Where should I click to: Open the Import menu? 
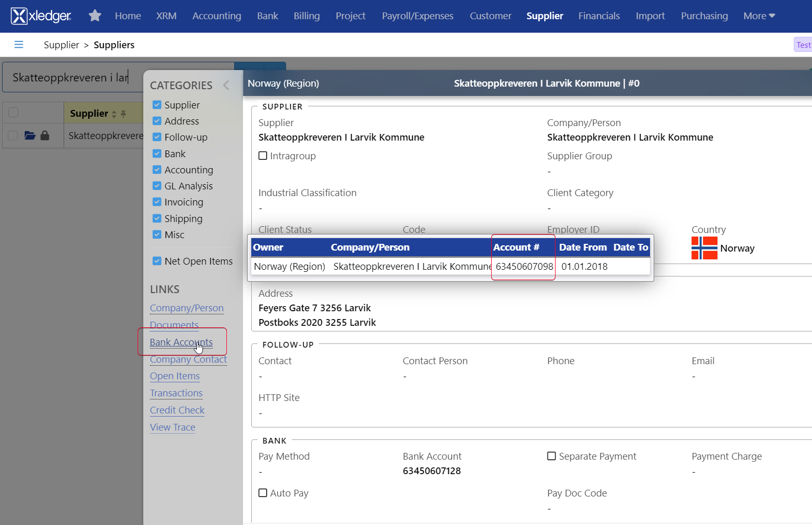click(x=650, y=16)
